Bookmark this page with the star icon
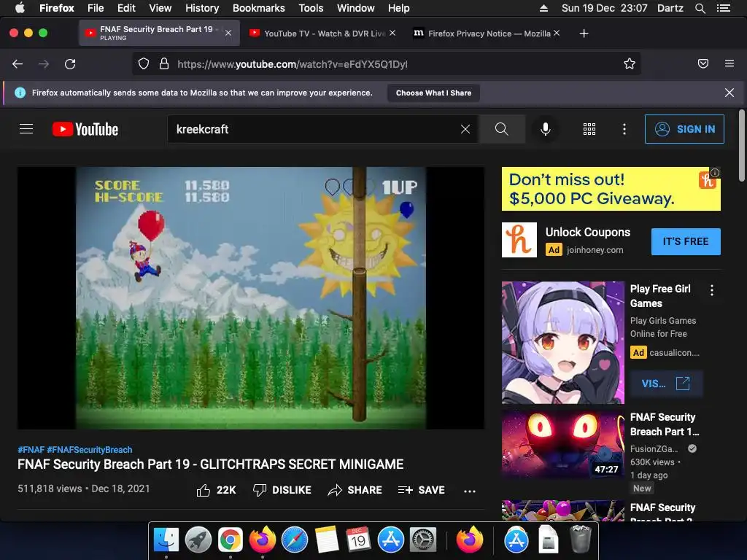The height and width of the screenshot is (560, 747). (630, 64)
